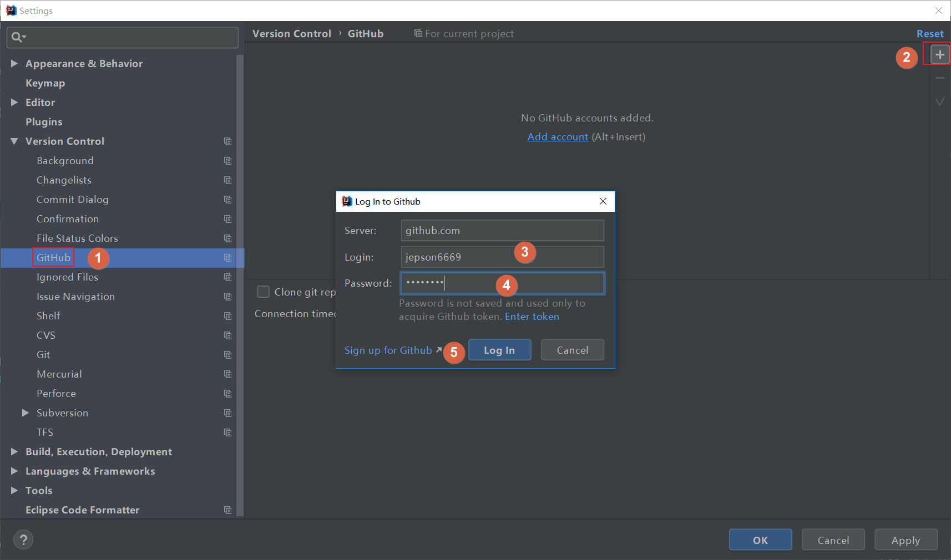Click the set default checkmark icon
This screenshot has height=560, width=951.
940,101
